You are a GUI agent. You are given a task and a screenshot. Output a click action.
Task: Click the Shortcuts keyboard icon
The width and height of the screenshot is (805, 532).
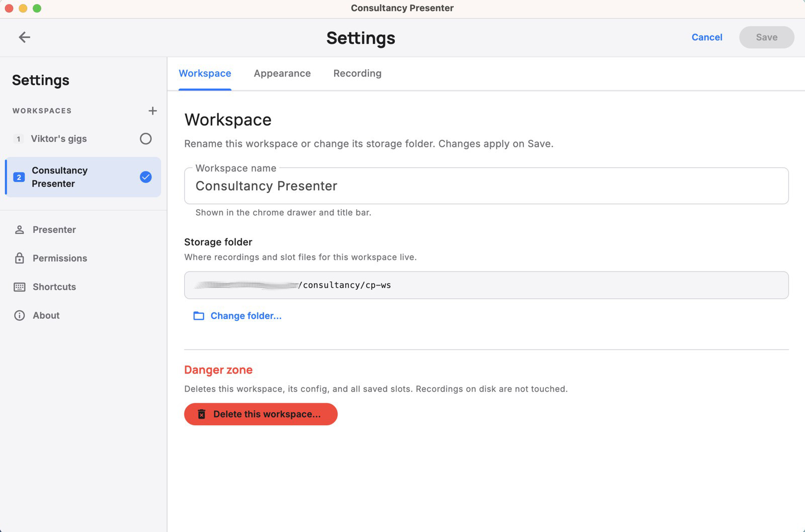click(x=20, y=287)
